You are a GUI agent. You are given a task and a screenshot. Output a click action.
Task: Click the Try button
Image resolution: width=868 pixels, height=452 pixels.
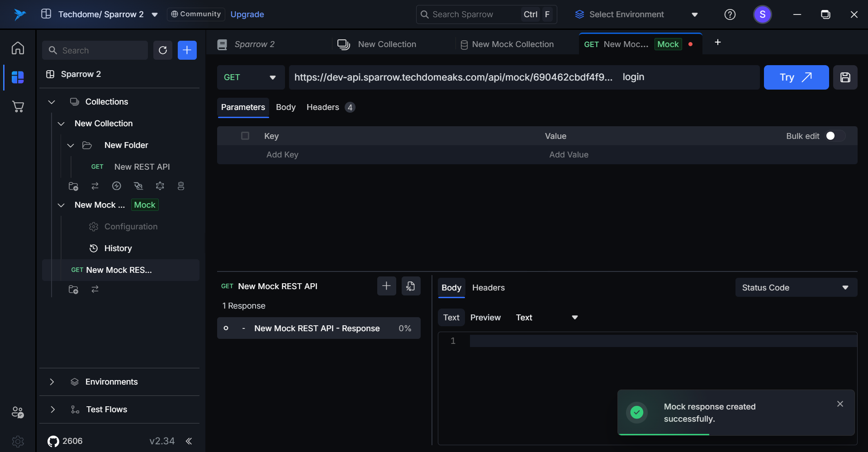pyautogui.click(x=796, y=77)
